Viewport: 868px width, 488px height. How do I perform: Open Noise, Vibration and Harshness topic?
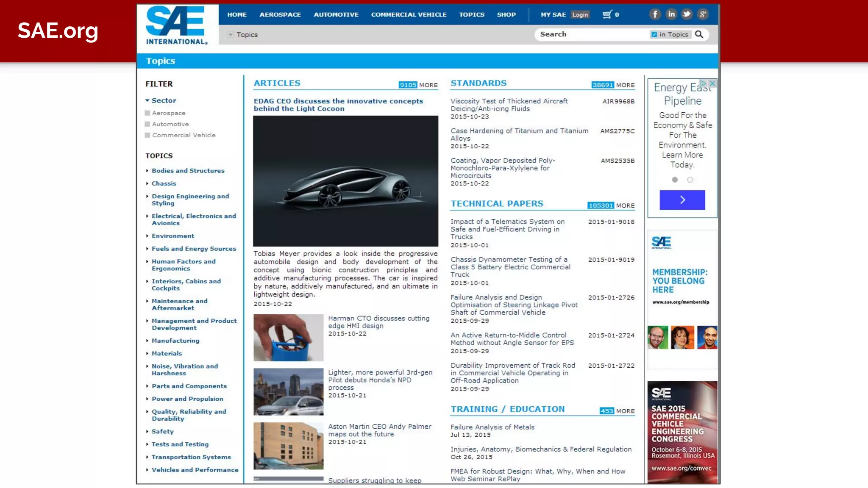tap(185, 369)
